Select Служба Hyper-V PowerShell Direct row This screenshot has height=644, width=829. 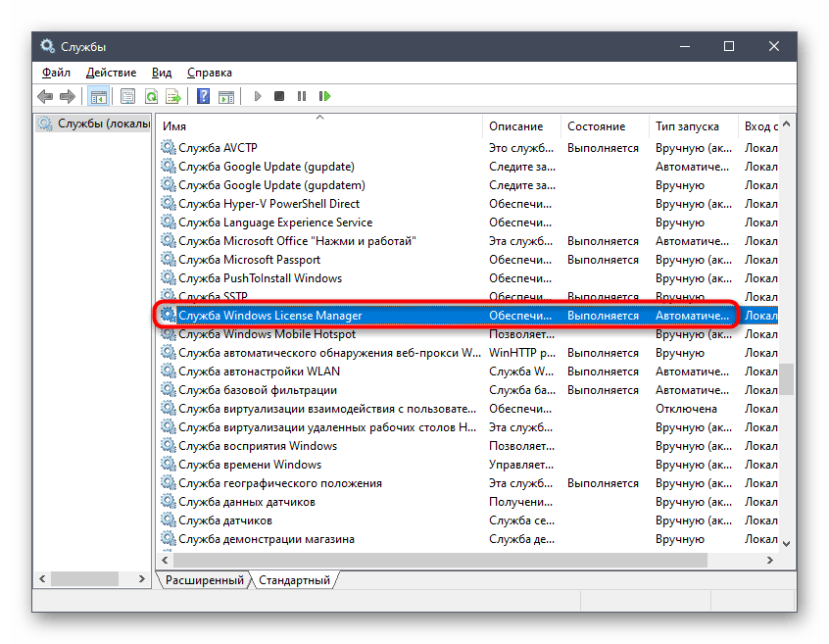point(468,204)
